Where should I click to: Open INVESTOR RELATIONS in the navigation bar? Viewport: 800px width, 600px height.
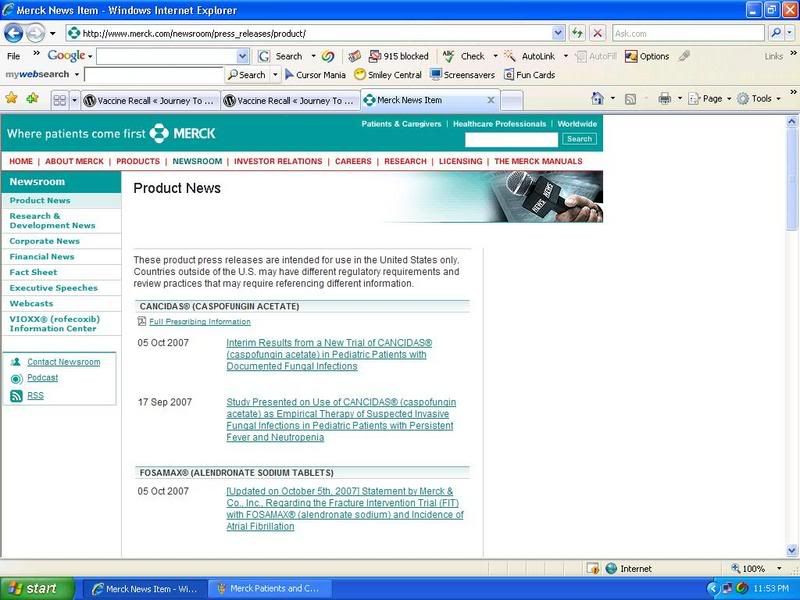pos(278,161)
